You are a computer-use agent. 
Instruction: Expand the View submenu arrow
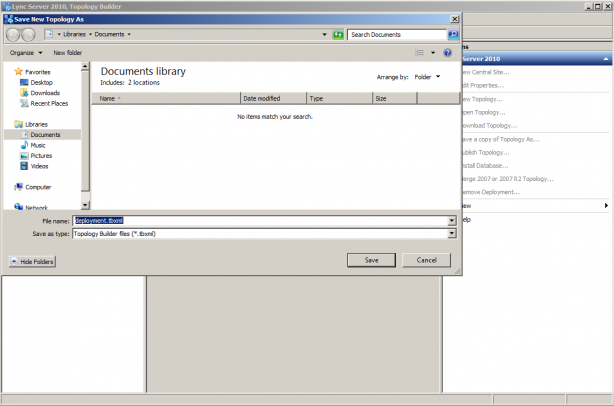[606, 206]
